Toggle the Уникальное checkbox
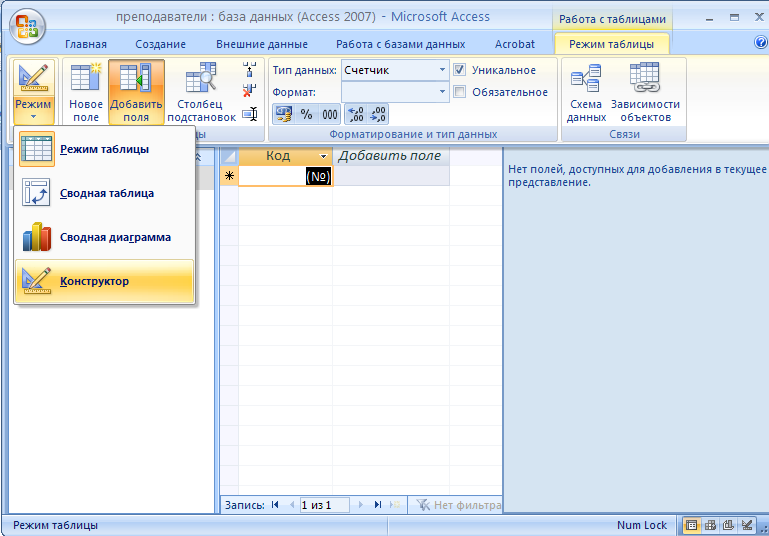This screenshot has height=536, width=769. [x=460, y=70]
